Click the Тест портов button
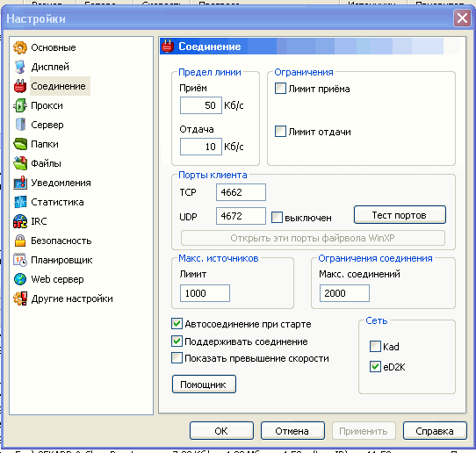Screen dimensions: 476x453 click(400, 215)
